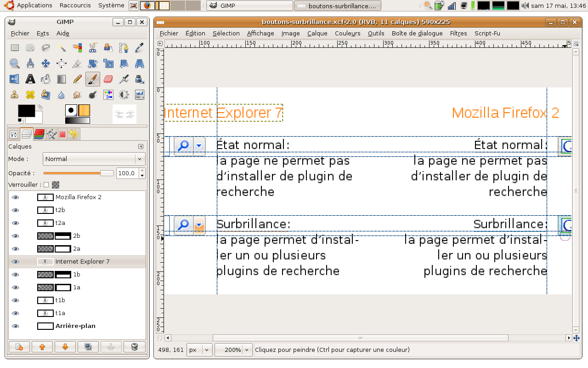Select the Text tool

click(x=30, y=79)
